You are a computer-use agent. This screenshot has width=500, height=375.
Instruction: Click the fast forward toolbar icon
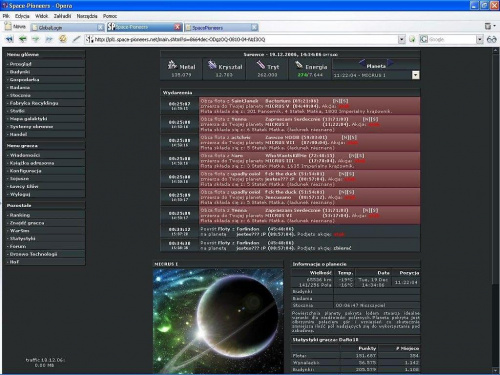pos(49,39)
